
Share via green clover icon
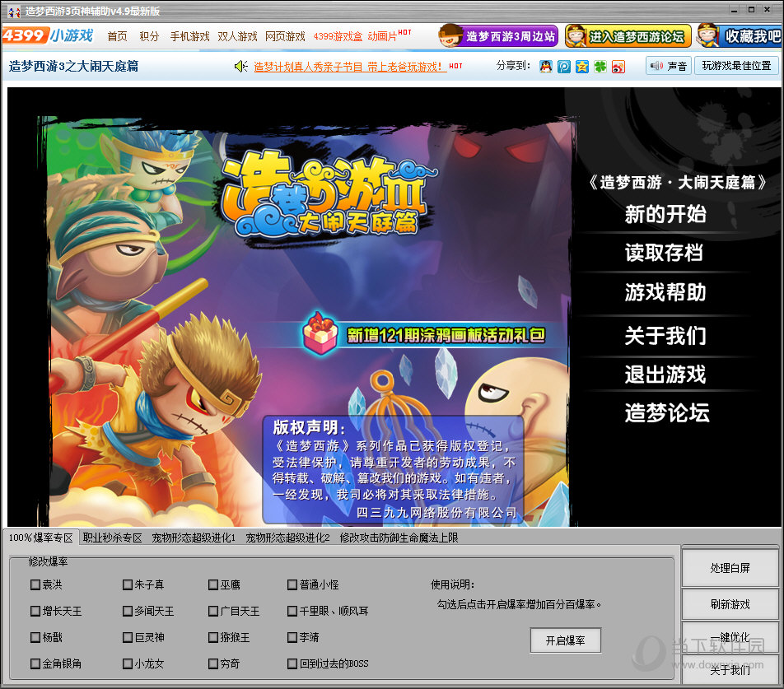tap(600, 67)
